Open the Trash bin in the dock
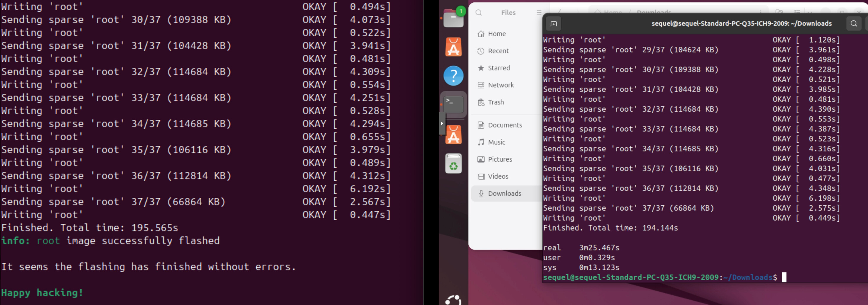868x305 pixels. click(453, 164)
